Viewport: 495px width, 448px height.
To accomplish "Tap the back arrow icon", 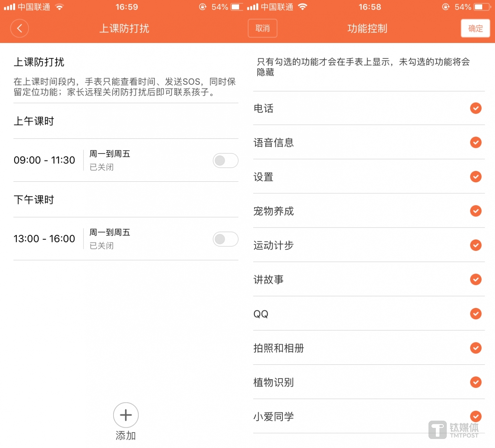I will click(x=19, y=28).
